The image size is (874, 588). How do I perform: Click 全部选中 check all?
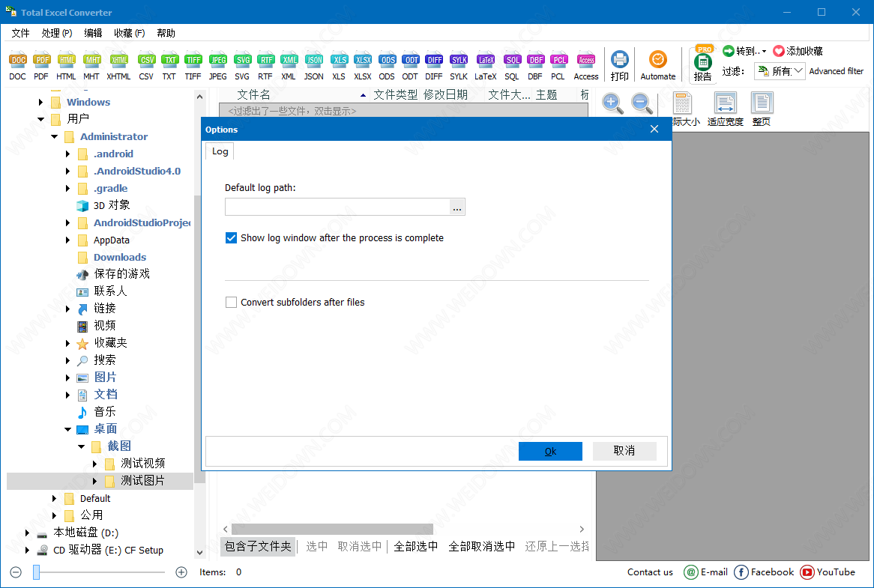416,546
